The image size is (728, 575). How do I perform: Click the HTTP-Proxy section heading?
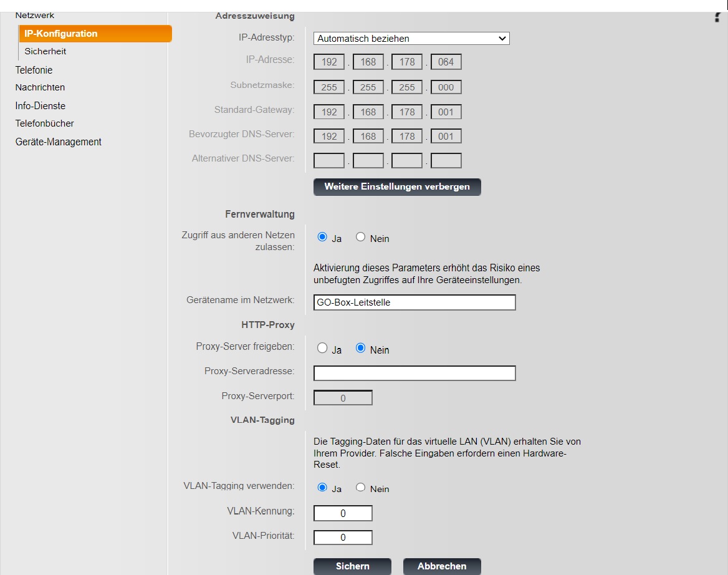pyautogui.click(x=268, y=325)
